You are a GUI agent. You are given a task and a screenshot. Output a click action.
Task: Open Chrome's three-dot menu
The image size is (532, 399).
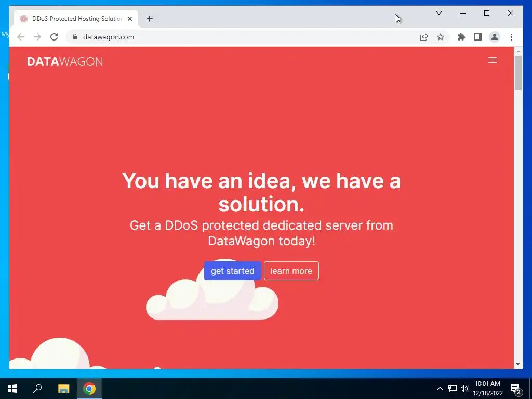(511, 37)
